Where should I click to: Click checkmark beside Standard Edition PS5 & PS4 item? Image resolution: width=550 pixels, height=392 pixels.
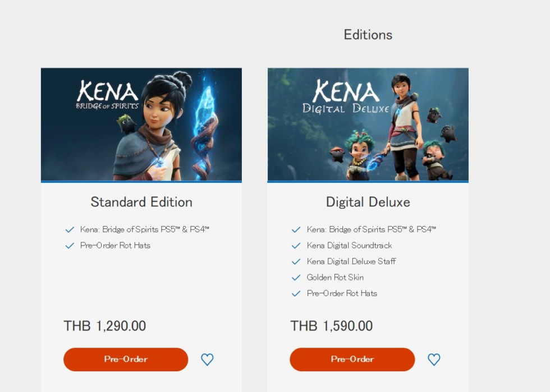[x=70, y=229]
